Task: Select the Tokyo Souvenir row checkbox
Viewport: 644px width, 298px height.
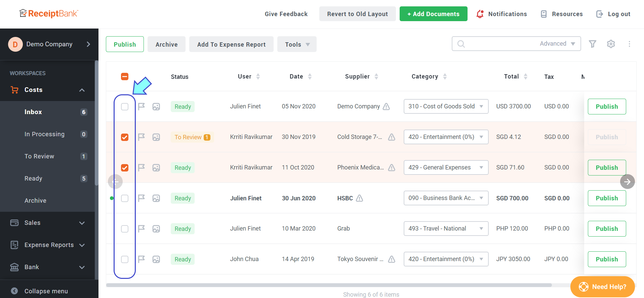Action: click(125, 259)
